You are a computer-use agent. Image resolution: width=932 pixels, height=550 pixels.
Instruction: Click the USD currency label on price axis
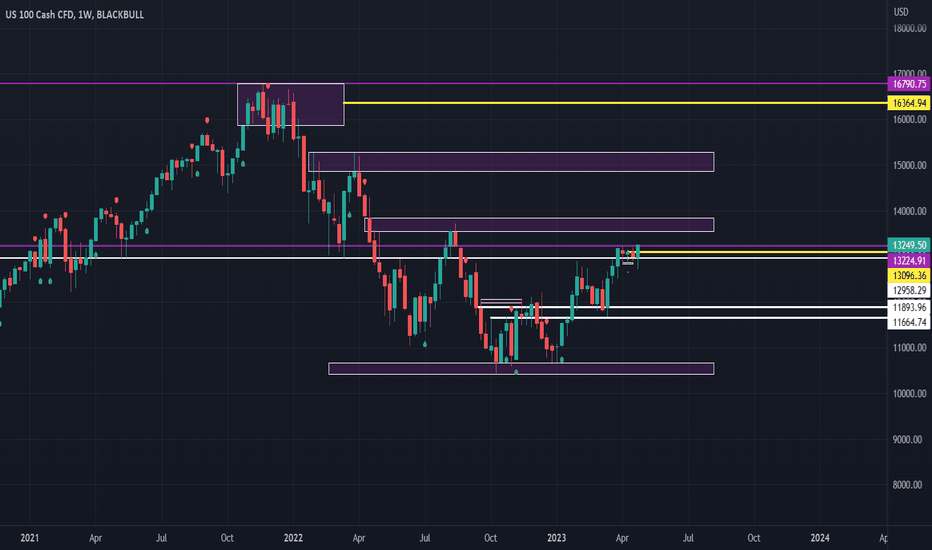click(900, 12)
